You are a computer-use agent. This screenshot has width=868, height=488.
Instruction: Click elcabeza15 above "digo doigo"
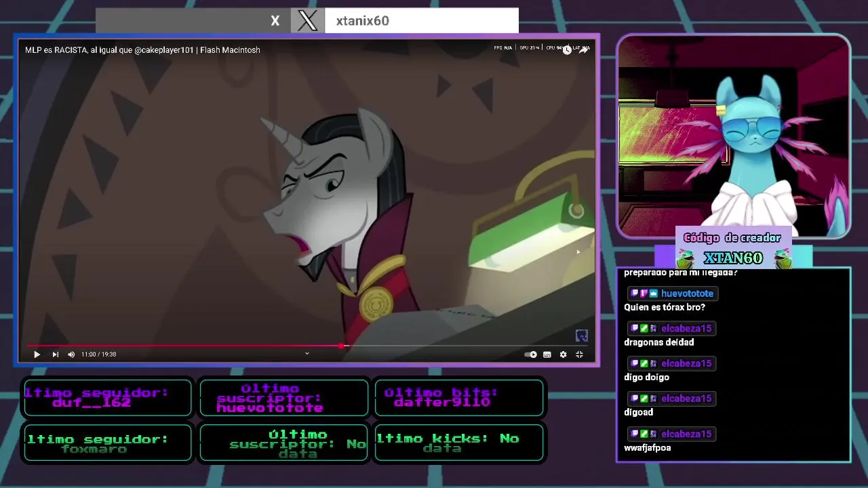[x=686, y=364]
